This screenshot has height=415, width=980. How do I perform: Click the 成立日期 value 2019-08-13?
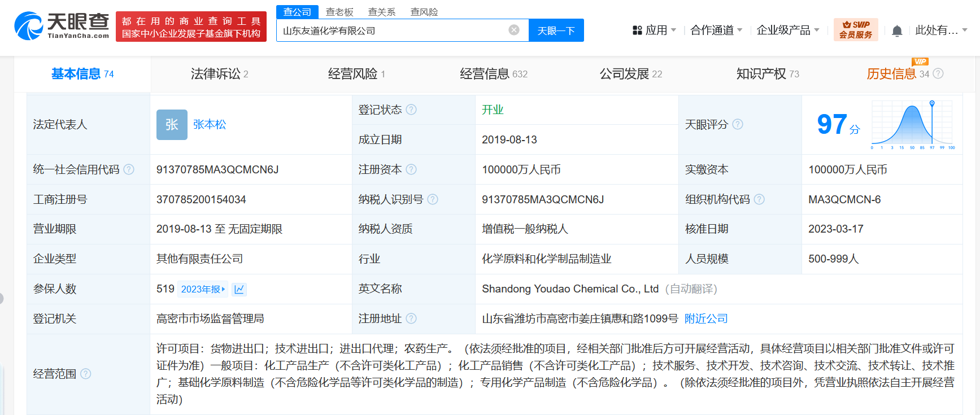click(509, 139)
